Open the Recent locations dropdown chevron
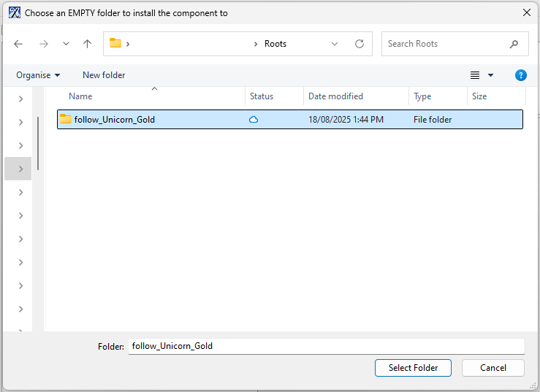Viewport: 540px width, 392px height. [66, 44]
